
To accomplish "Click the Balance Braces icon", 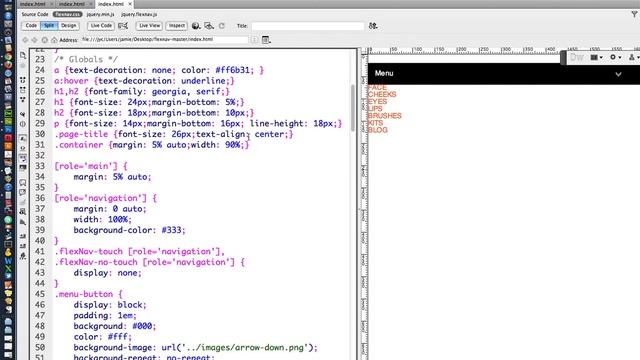I will click(23, 124).
